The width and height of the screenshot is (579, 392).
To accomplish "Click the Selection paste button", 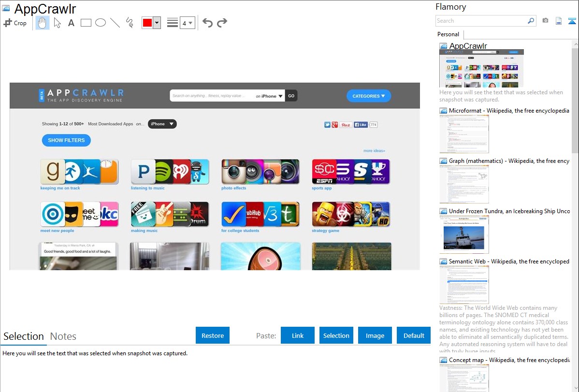I will click(x=336, y=335).
